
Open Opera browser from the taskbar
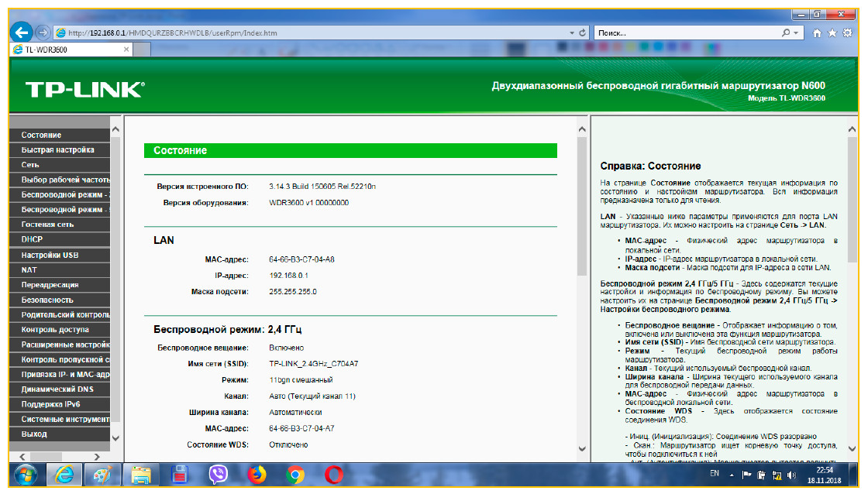click(x=334, y=475)
